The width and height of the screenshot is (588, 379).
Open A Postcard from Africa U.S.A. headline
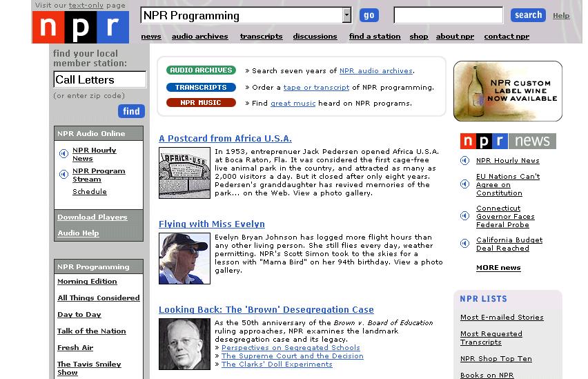[x=226, y=139]
